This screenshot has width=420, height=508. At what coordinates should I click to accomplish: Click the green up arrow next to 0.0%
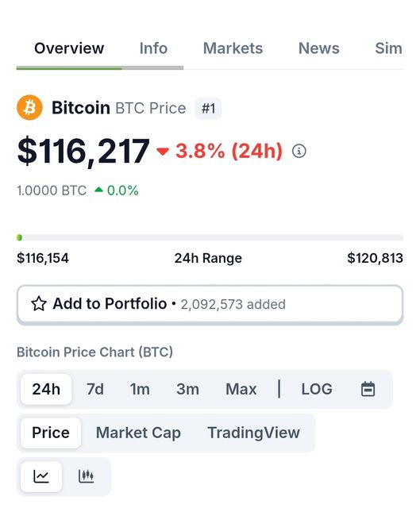point(98,190)
